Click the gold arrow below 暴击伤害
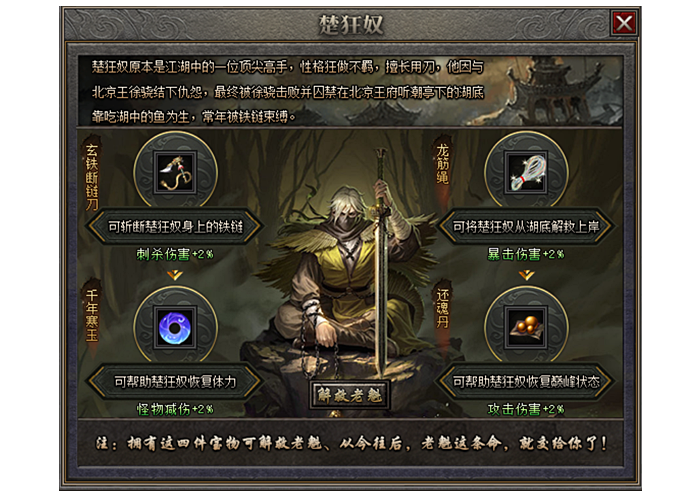 click(526, 274)
